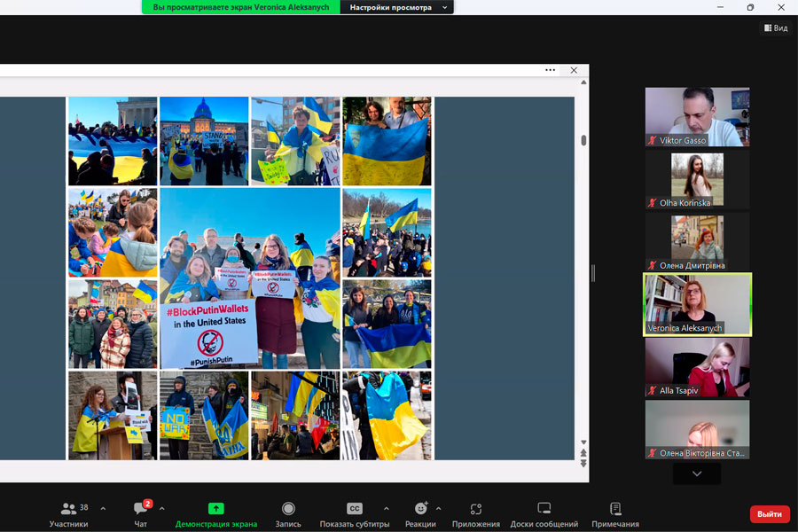Select Alla Tsapiv's video tile
This screenshot has height=532, width=798.
[697, 368]
